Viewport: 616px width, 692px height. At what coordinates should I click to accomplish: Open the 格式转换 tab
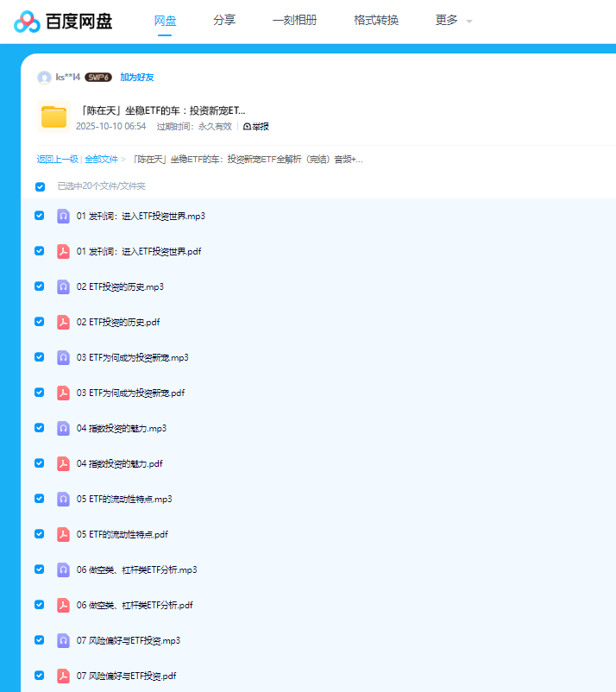pyautogui.click(x=376, y=21)
